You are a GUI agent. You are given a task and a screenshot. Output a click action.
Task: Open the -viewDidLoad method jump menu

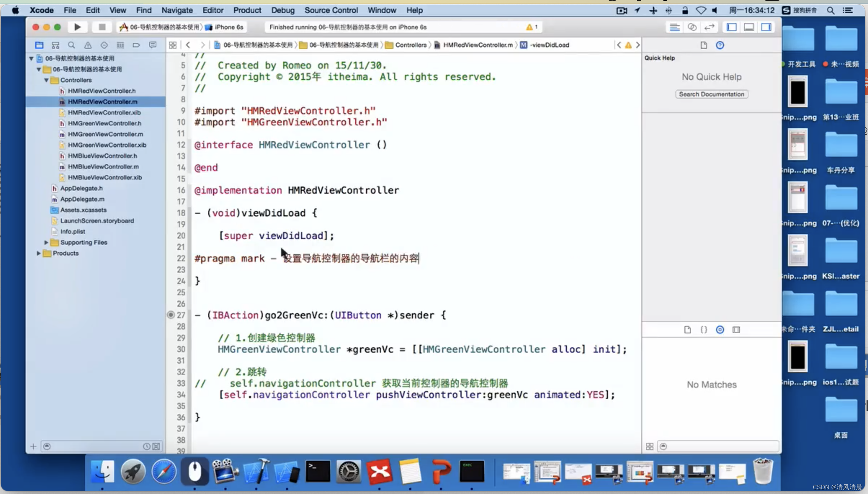click(545, 45)
